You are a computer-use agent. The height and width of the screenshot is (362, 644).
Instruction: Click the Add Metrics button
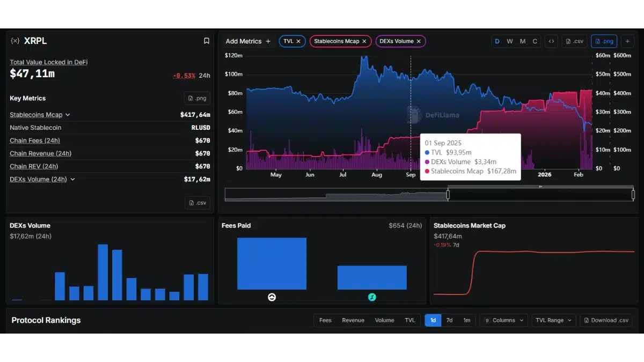coord(248,41)
